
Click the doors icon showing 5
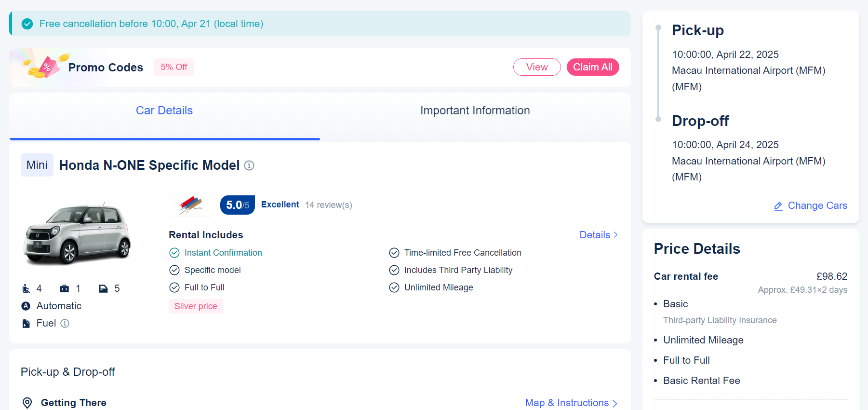point(103,288)
